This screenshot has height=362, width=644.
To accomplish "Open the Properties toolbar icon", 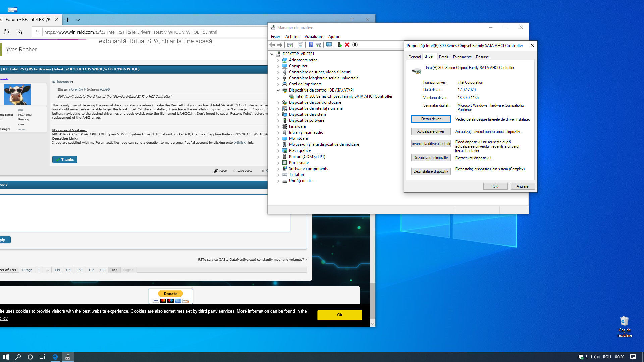I will point(301,45).
